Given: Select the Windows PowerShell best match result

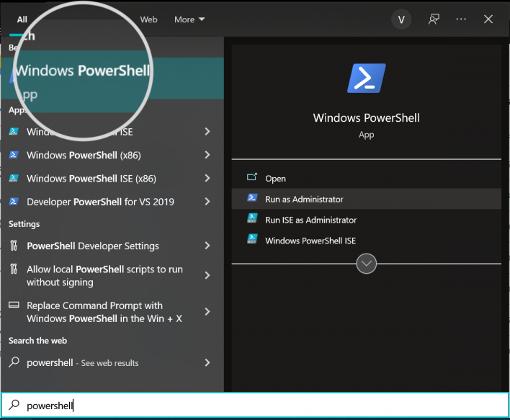Looking at the screenshot, I should click(x=112, y=78).
